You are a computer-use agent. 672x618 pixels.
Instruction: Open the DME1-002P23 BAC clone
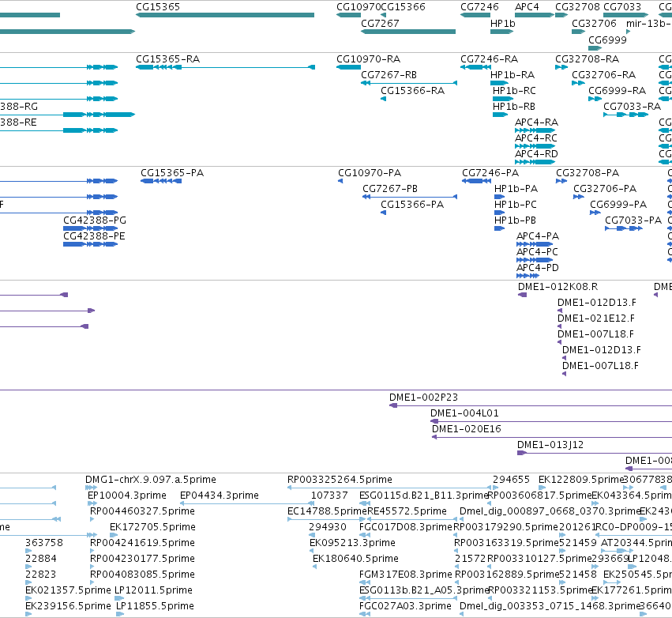pyautogui.click(x=531, y=405)
